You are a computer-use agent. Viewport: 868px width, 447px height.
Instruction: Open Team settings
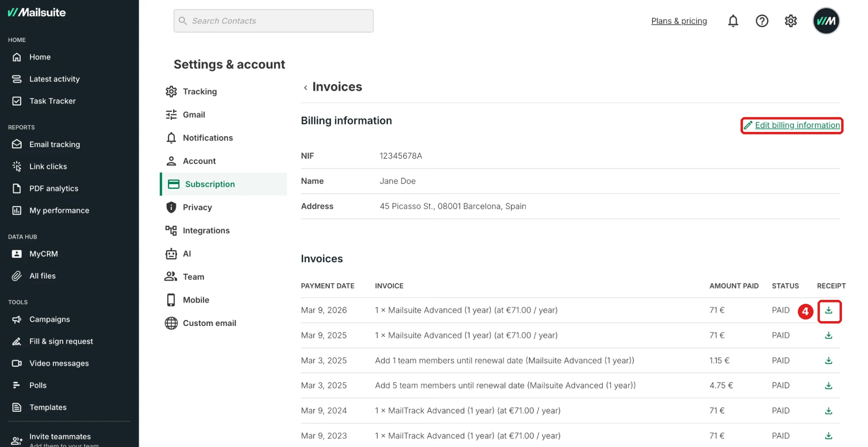pos(184,277)
